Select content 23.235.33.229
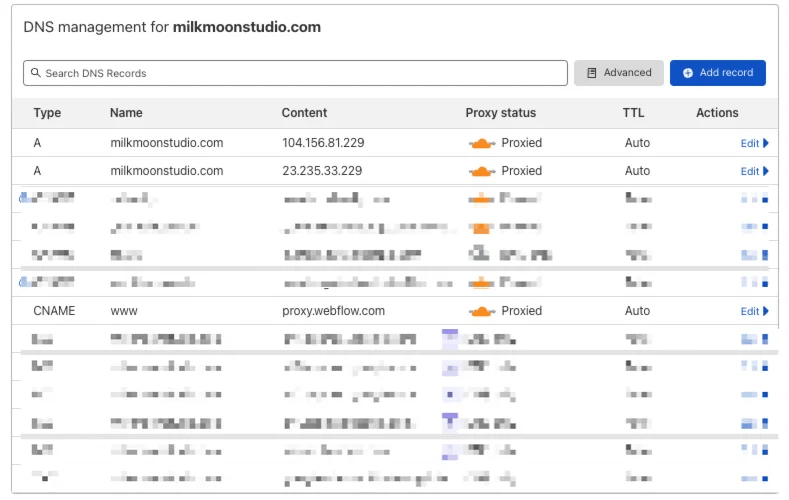This screenshot has height=500, width=789. tap(322, 171)
